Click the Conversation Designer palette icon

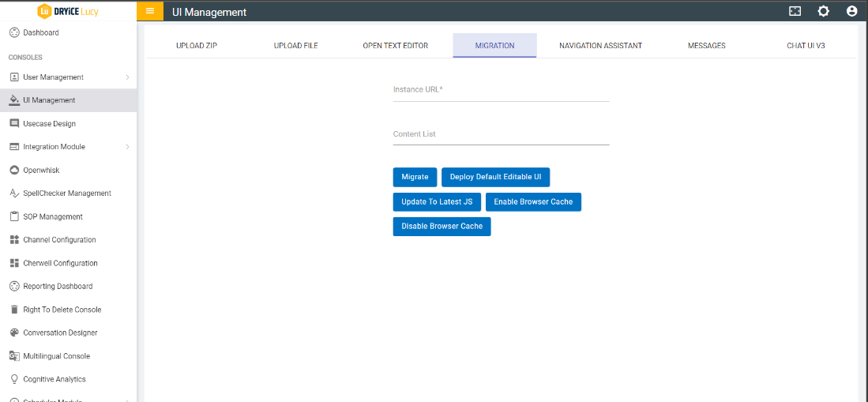click(14, 332)
